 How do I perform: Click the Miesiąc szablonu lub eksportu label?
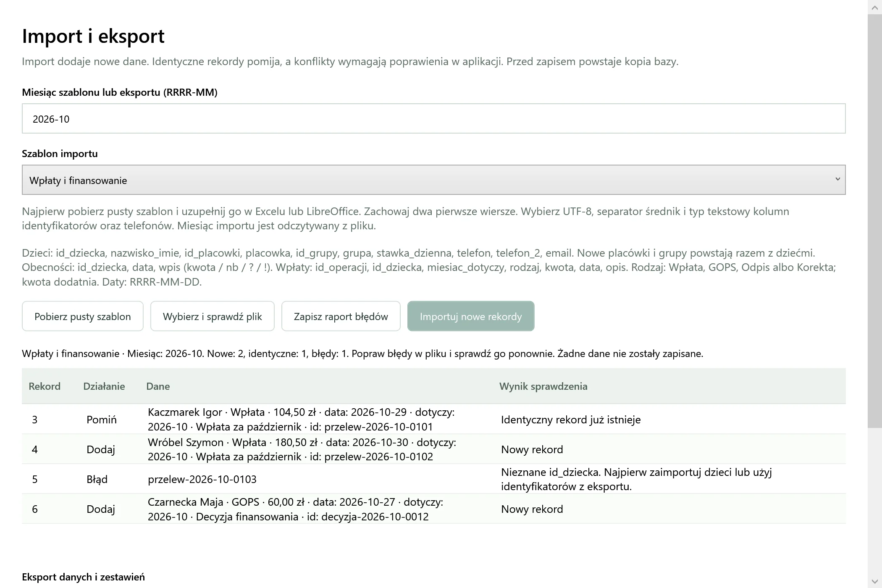coord(120,92)
